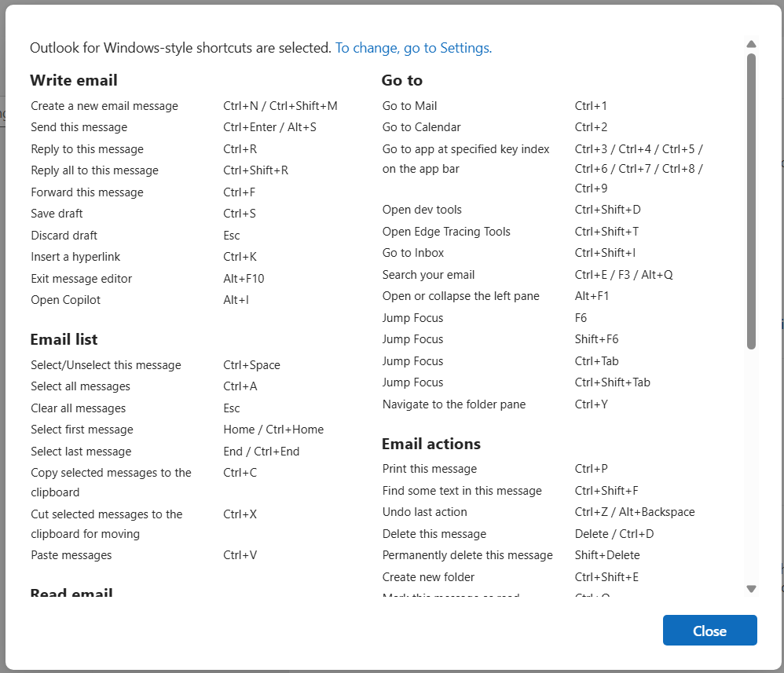Open the 'To change, go to Settings' link

413,48
